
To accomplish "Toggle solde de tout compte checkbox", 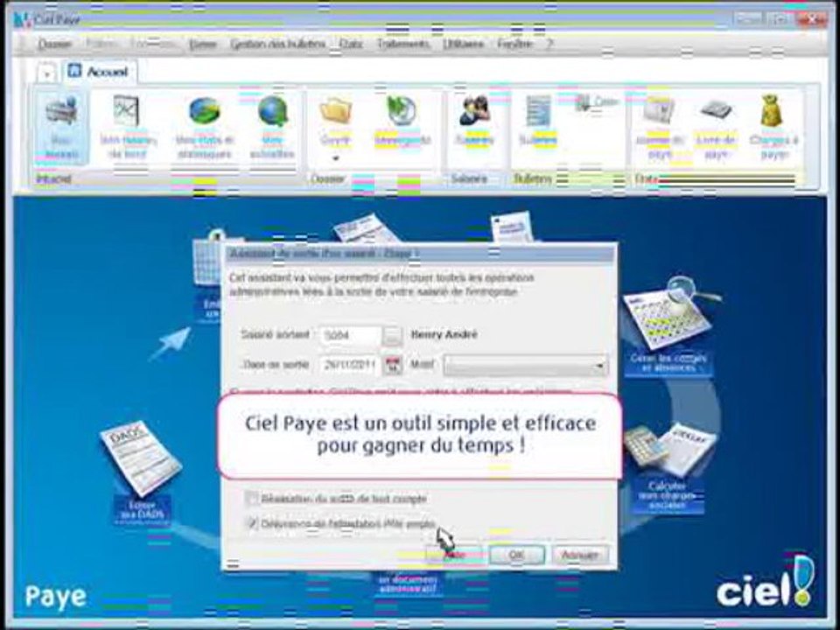I will click(x=252, y=499).
